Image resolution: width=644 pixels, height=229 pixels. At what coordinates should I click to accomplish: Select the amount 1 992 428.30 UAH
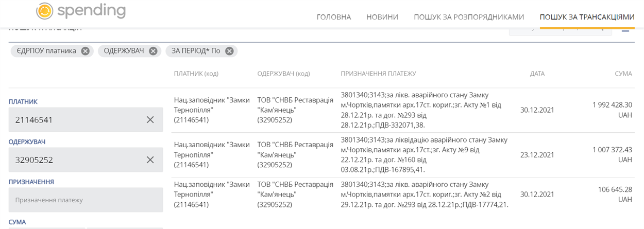pyautogui.click(x=612, y=110)
